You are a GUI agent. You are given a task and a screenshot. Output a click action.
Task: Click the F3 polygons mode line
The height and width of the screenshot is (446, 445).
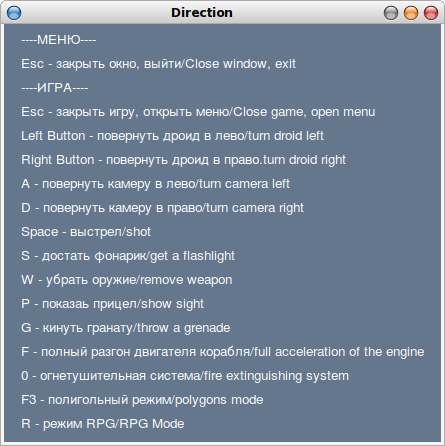tap(142, 400)
